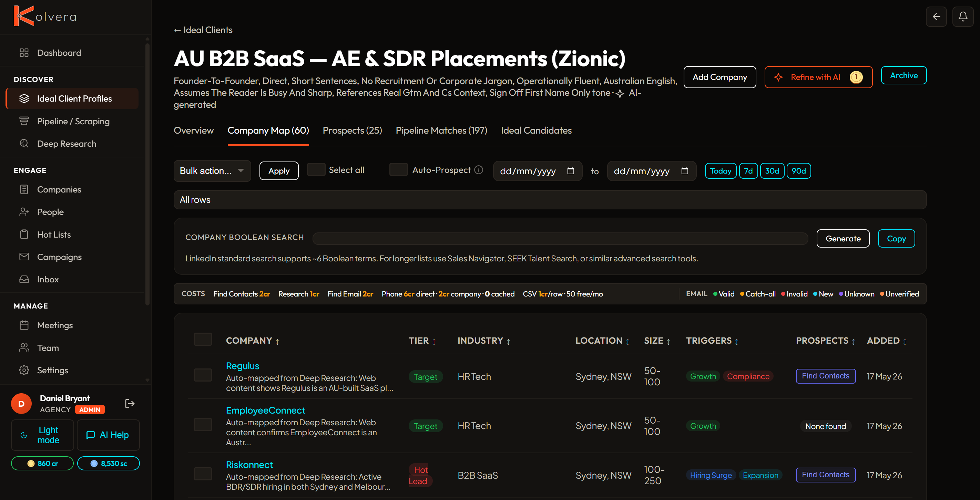
Task: Click the People add-user icon
Action: (x=24, y=212)
